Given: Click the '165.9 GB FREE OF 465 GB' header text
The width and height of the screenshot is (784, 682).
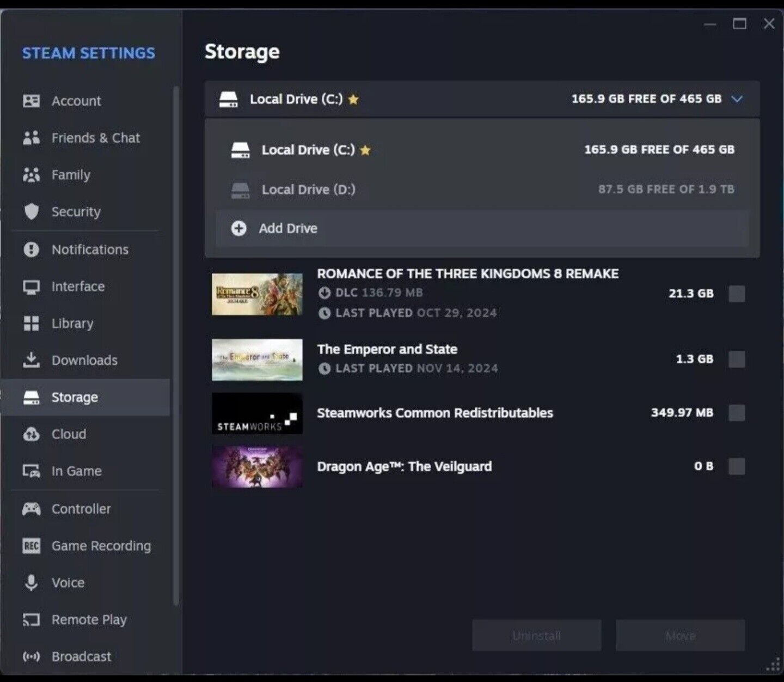Looking at the screenshot, I should coord(646,99).
